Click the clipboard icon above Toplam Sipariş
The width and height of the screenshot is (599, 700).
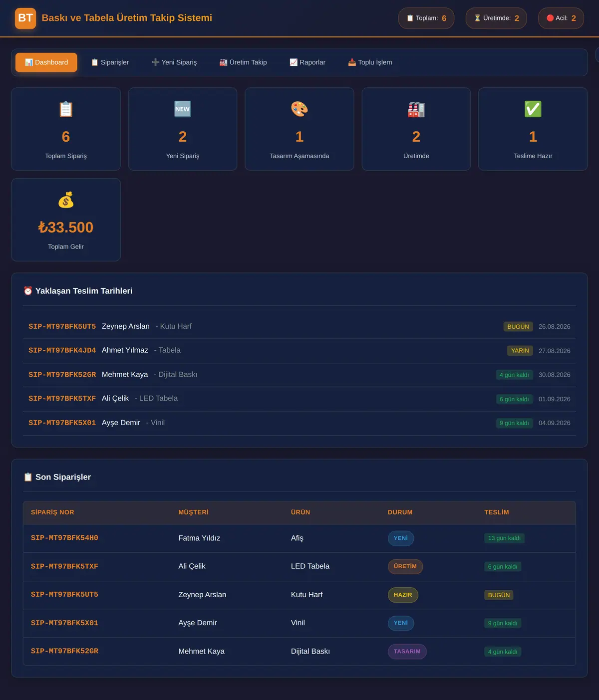pyautogui.click(x=66, y=109)
